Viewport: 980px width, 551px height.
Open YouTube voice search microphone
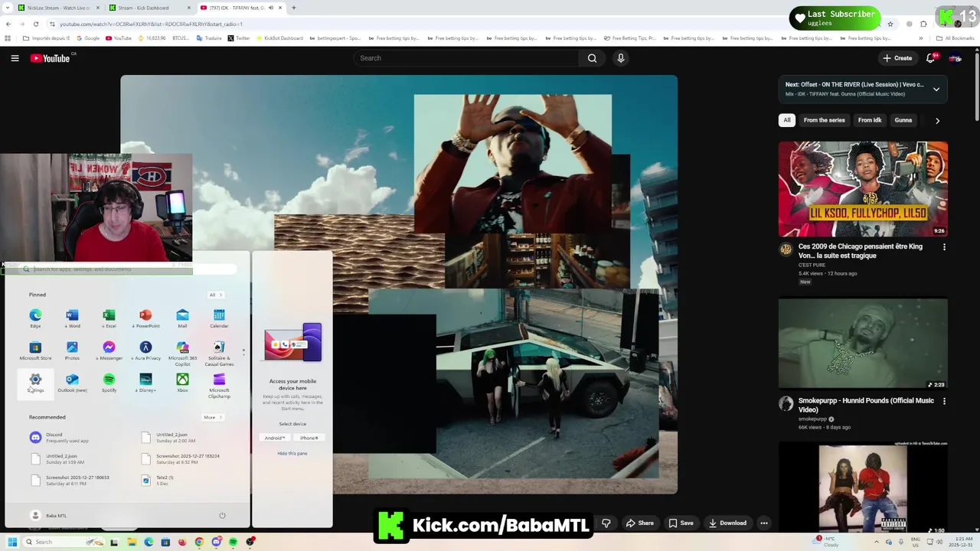point(621,58)
